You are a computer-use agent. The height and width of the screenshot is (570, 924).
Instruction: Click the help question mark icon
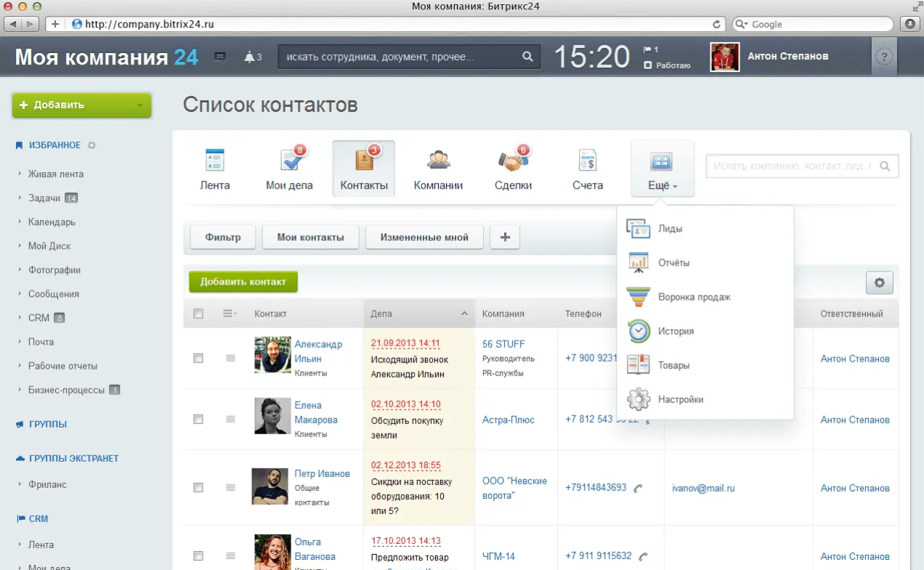click(x=883, y=57)
